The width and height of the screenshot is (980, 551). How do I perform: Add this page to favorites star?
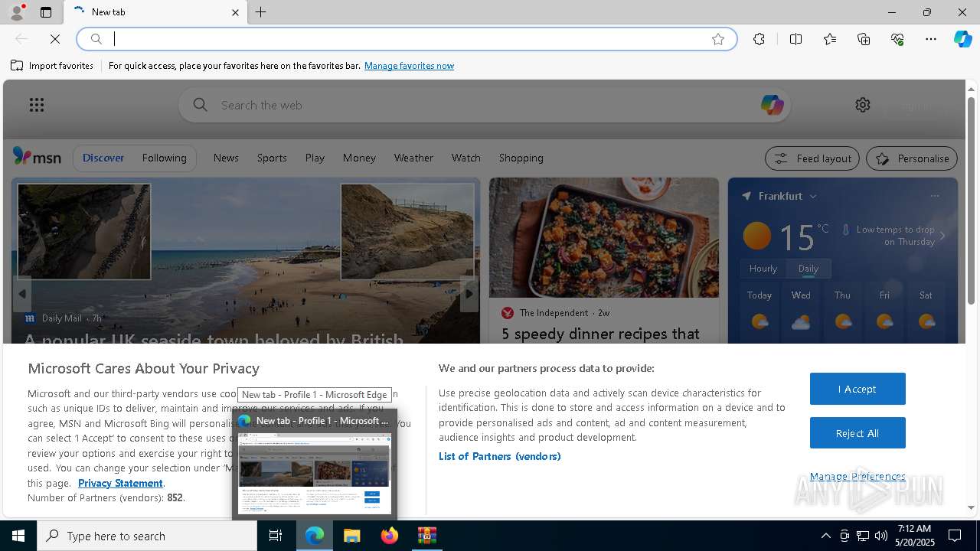click(718, 39)
